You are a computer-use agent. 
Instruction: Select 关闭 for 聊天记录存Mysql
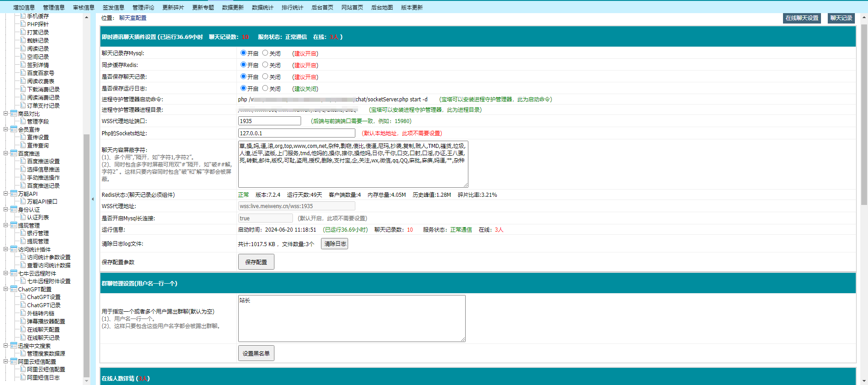(x=265, y=53)
